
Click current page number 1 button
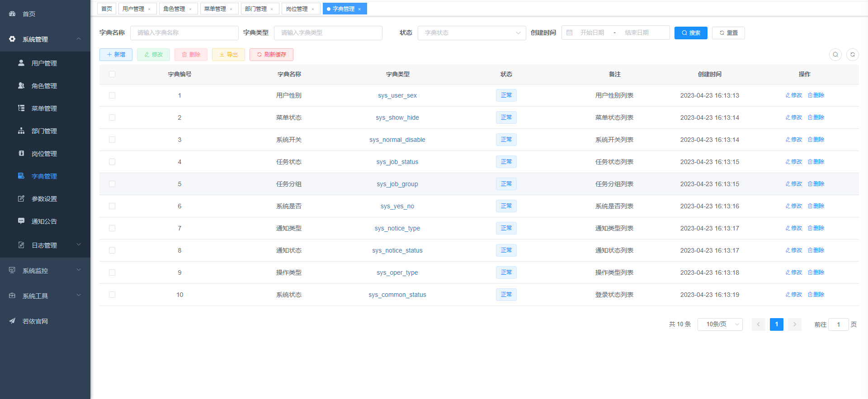click(777, 324)
